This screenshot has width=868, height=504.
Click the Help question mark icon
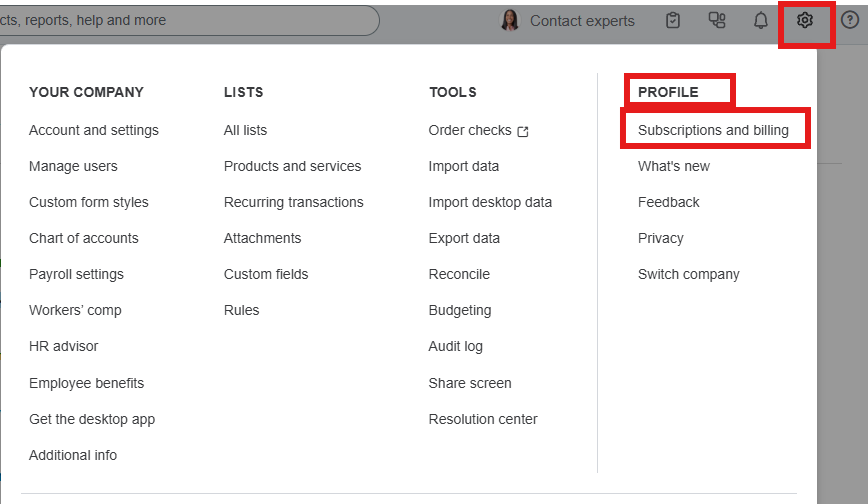pyautogui.click(x=849, y=20)
